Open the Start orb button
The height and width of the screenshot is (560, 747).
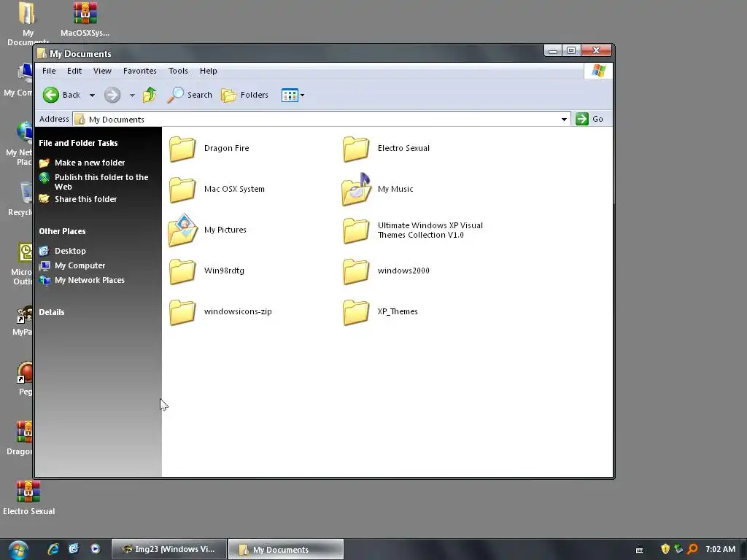pos(18,550)
